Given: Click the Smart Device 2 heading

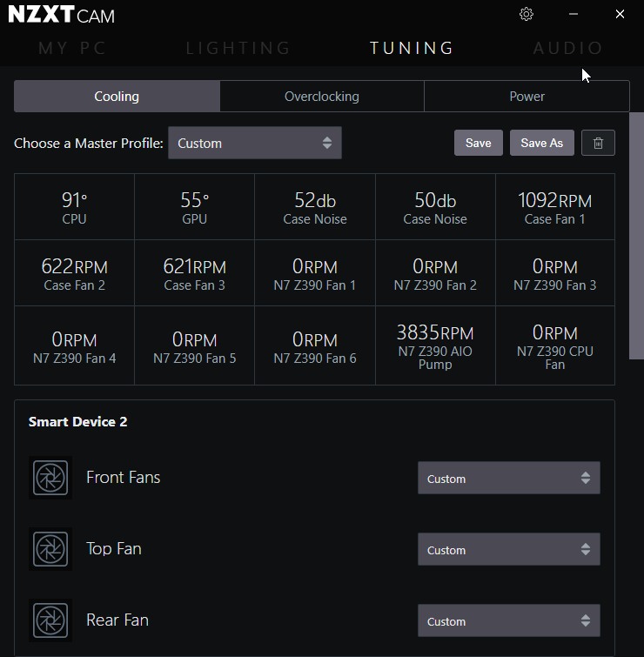Looking at the screenshot, I should (78, 421).
